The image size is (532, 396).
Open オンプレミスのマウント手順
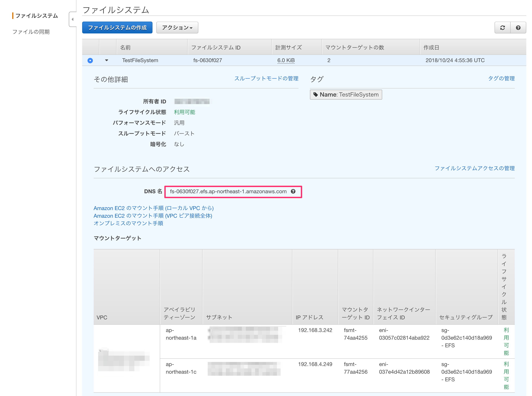128,223
